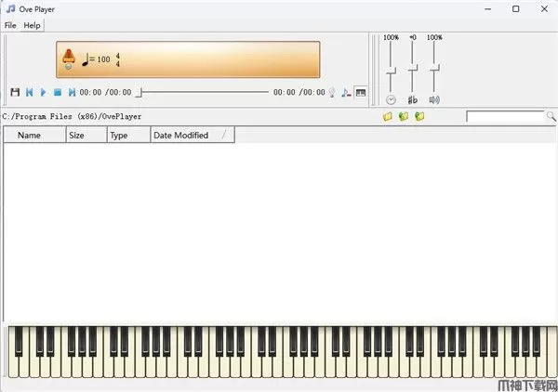Viewport: 558px width, 392px height.
Task: Open the Help menu
Action: [x=32, y=25]
